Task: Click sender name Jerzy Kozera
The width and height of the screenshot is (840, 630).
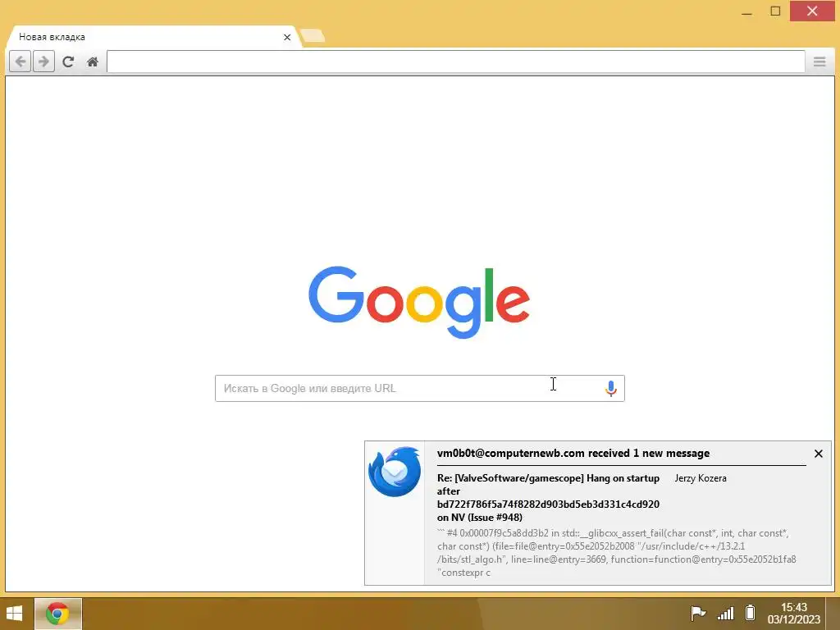Action: click(x=701, y=478)
